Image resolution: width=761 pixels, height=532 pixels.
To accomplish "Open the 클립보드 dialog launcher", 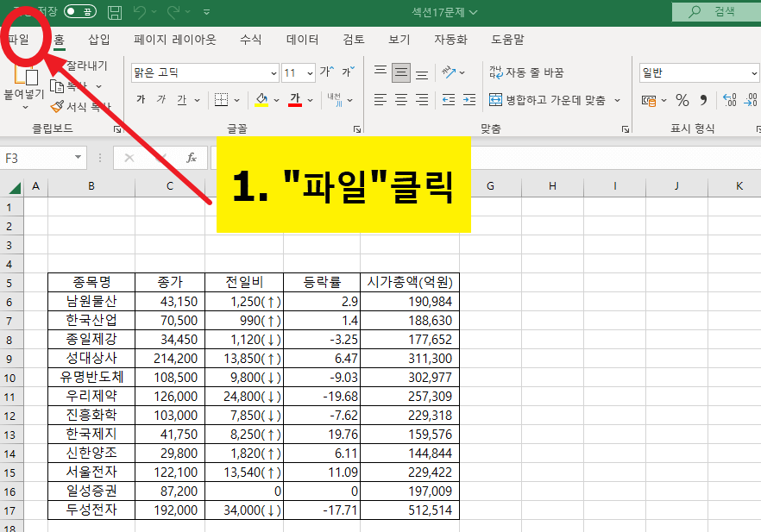I will coord(116,129).
